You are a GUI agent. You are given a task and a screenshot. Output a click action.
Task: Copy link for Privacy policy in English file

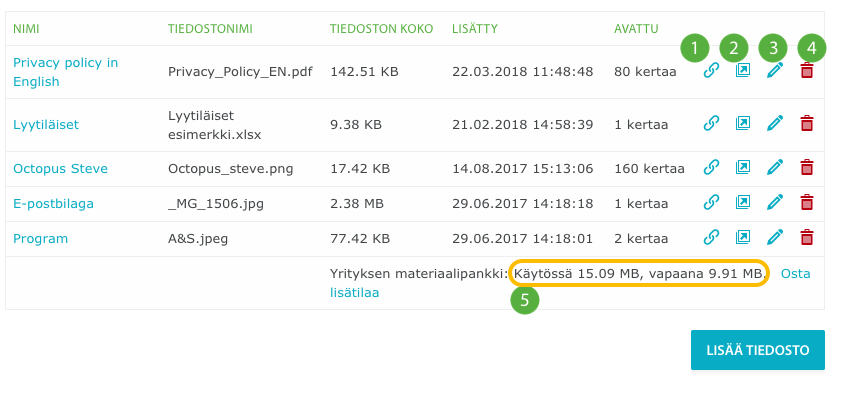click(711, 71)
